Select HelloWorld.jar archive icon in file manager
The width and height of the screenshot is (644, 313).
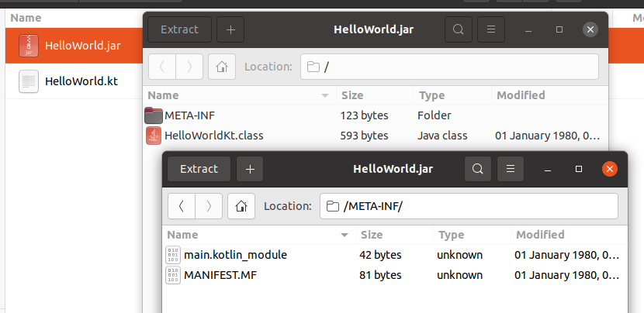pyautogui.click(x=29, y=46)
